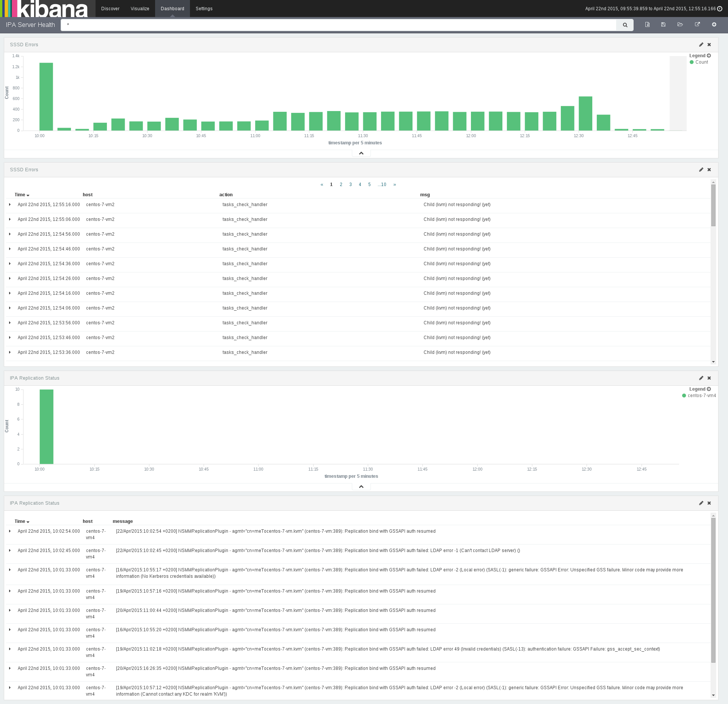Focus the dashboard query input field
Screen dimensions: 728x704
click(x=337, y=25)
